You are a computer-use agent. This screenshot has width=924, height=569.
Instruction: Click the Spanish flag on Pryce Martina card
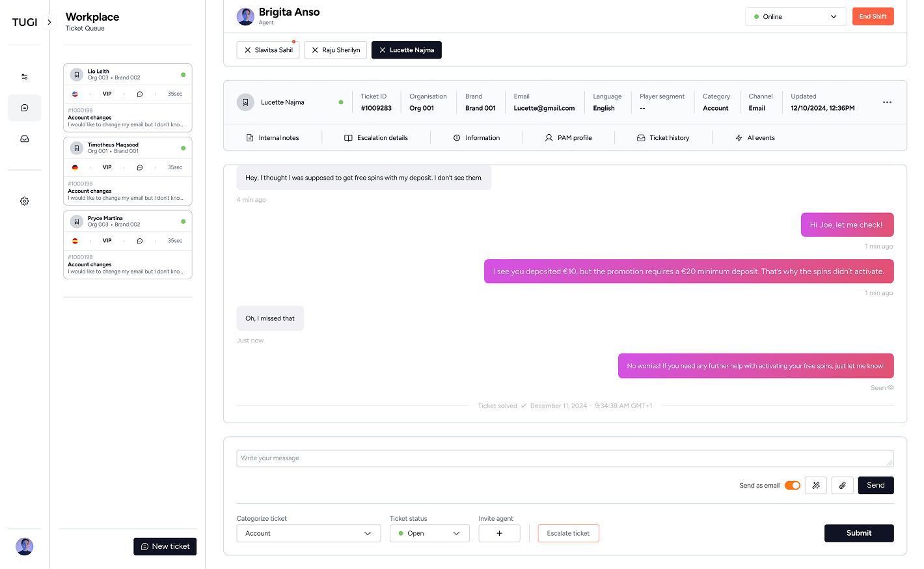tap(75, 242)
